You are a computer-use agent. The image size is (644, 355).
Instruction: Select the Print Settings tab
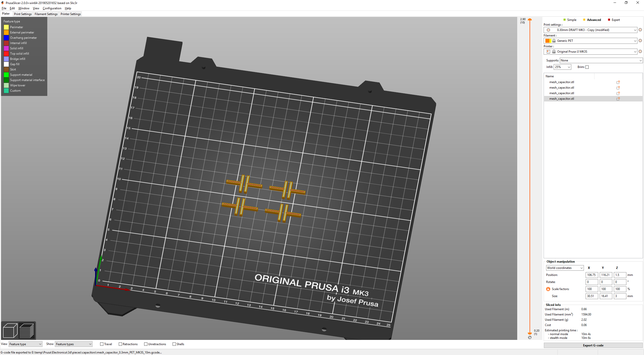tap(22, 14)
